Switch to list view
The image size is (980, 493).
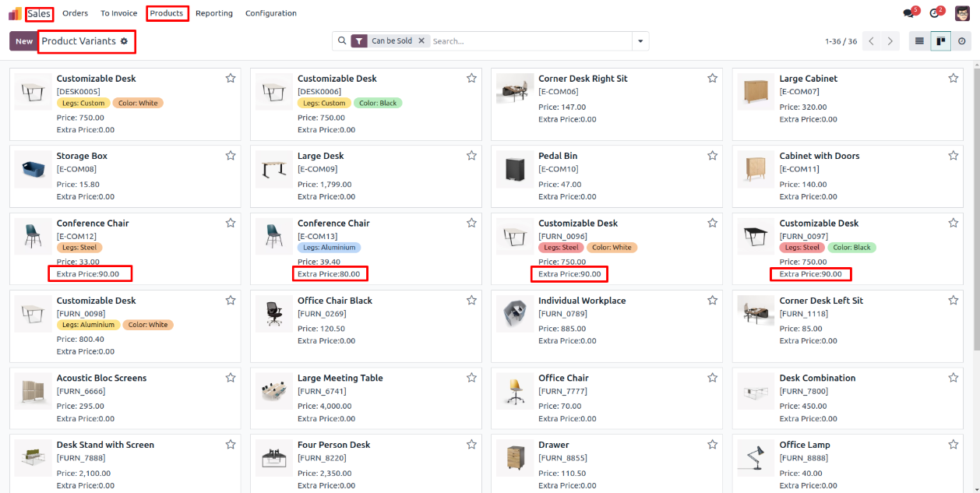919,41
